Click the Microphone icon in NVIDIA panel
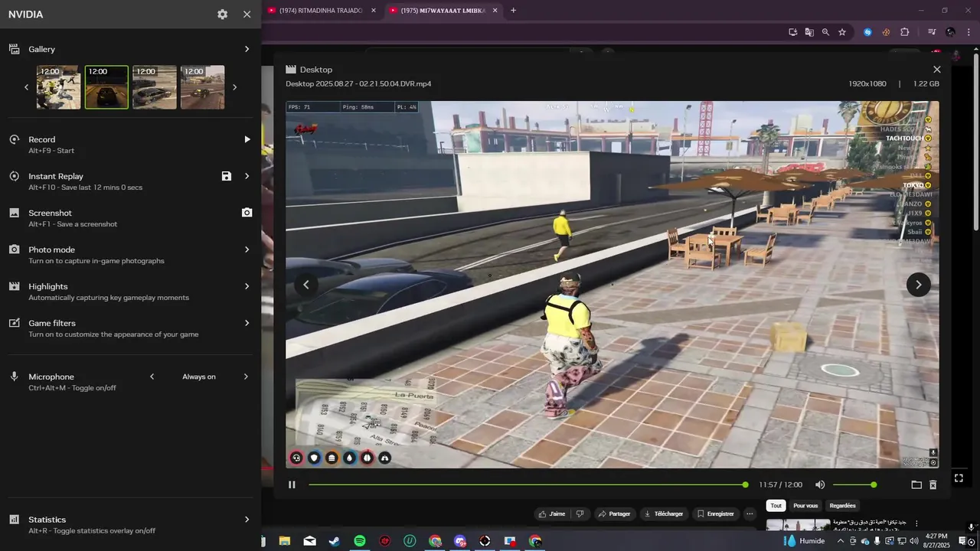Image resolution: width=980 pixels, height=551 pixels. pos(14,377)
